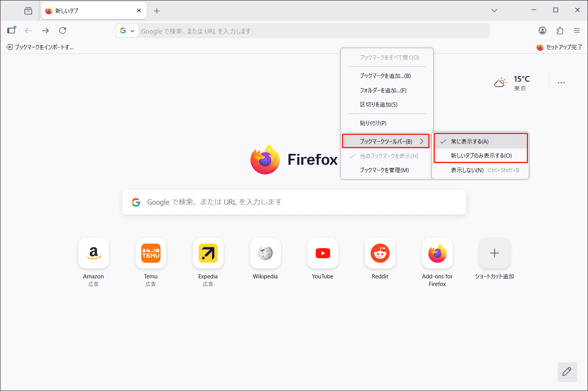Viewport: 588px width, 391px height.
Task: Open the hamburger application menu
Action: click(x=577, y=31)
